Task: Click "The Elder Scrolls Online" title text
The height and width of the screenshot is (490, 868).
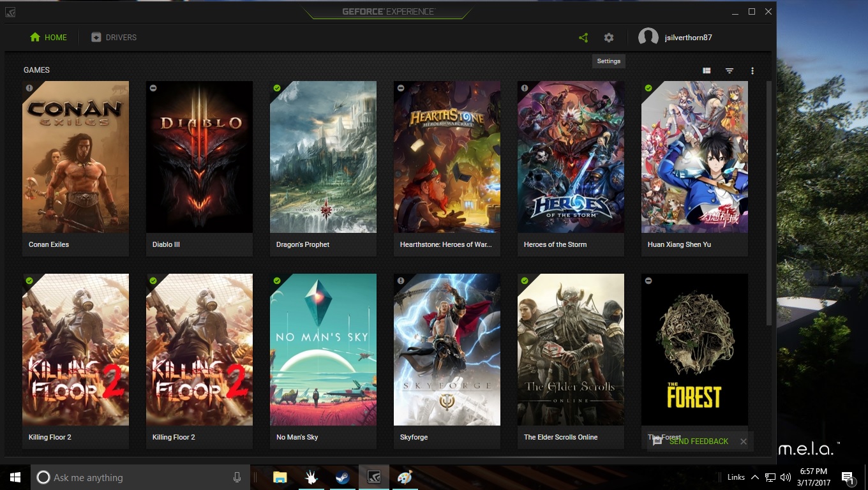Action: pos(560,437)
